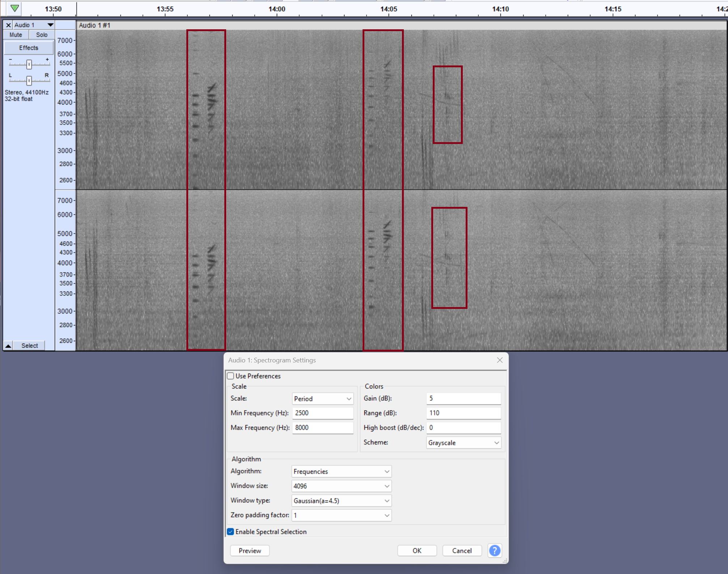
Task: Adjust the track pan slider
Action: 29,80
